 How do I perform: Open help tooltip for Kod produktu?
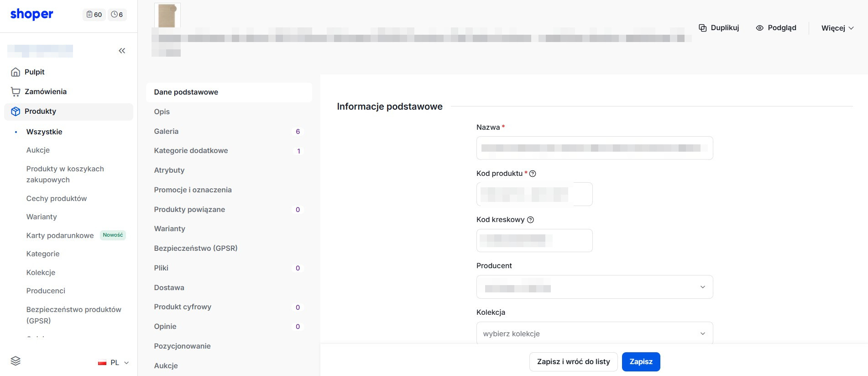pyautogui.click(x=533, y=174)
